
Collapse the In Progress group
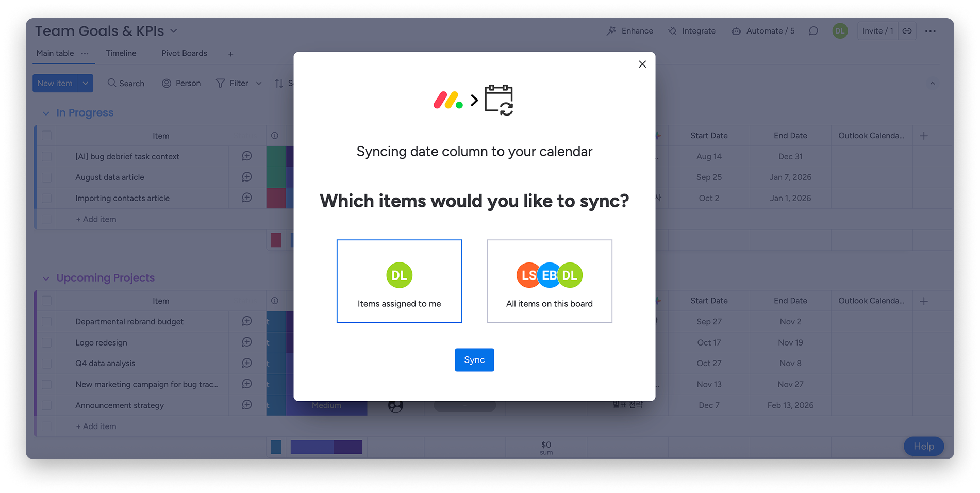[x=46, y=113]
